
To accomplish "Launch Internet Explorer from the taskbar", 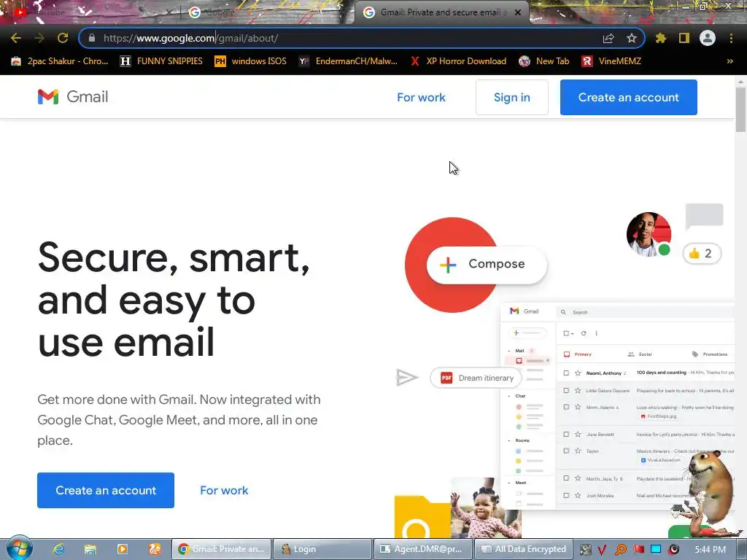I will pos(58,549).
